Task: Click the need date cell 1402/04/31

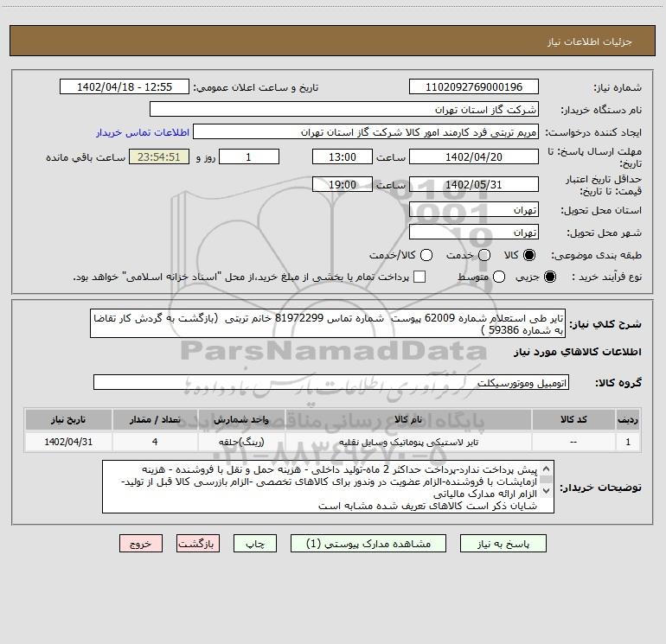Action: [x=68, y=442]
